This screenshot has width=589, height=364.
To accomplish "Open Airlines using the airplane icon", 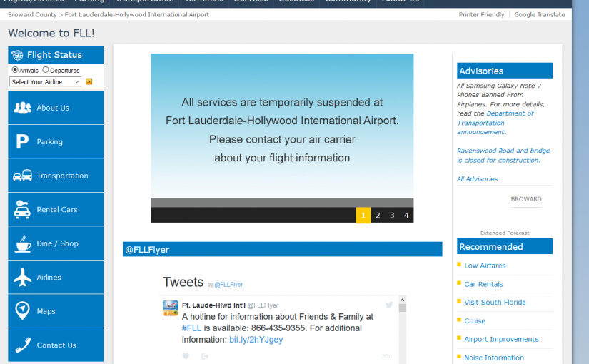I will 23,278.
